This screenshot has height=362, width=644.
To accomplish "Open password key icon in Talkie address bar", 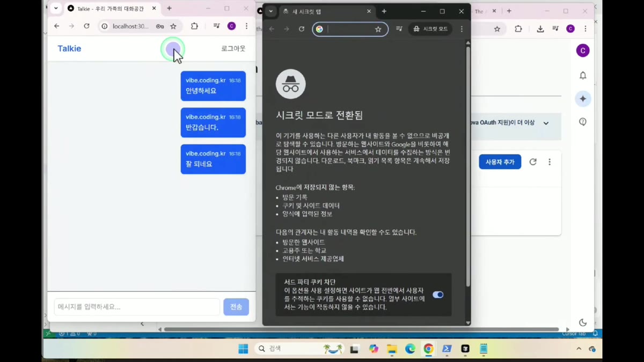I will 160,26.
